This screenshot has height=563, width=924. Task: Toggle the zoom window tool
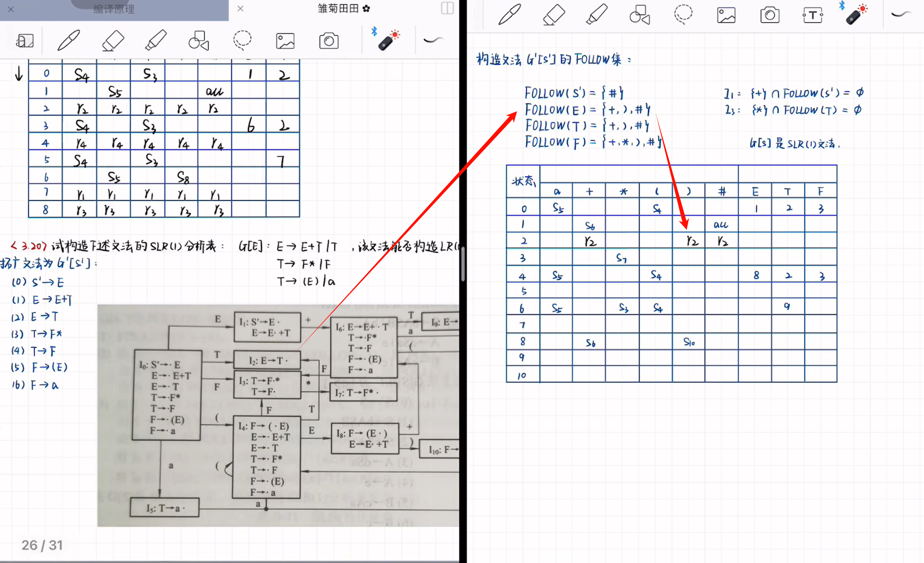point(25,41)
